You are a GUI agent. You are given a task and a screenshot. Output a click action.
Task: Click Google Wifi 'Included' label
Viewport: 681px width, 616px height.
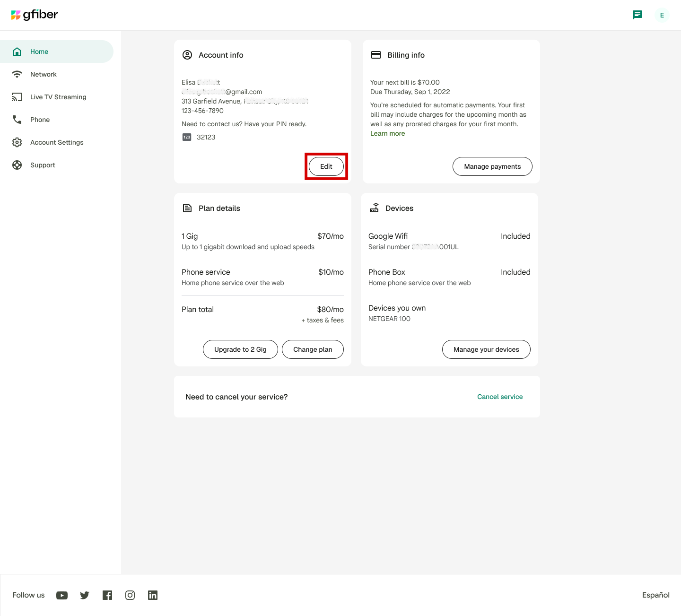pos(515,236)
